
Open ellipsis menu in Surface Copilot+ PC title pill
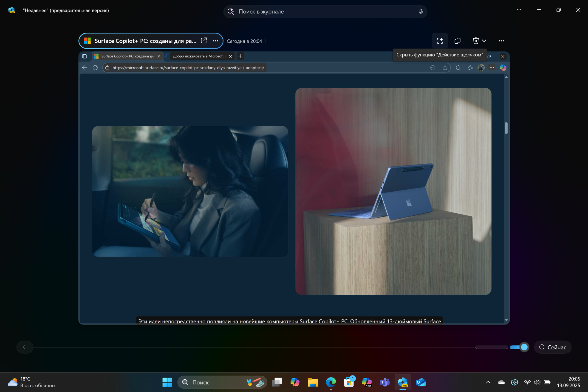[x=215, y=41]
